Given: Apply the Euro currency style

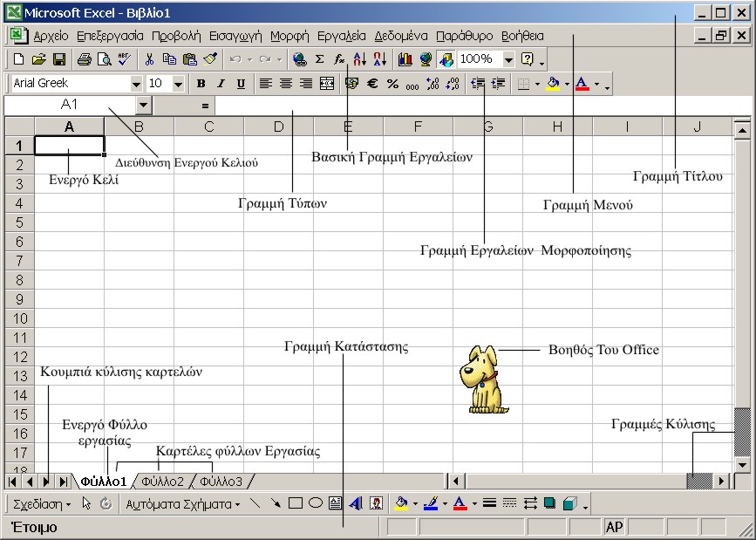Looking at the screenshot, I should coord(372,84).
